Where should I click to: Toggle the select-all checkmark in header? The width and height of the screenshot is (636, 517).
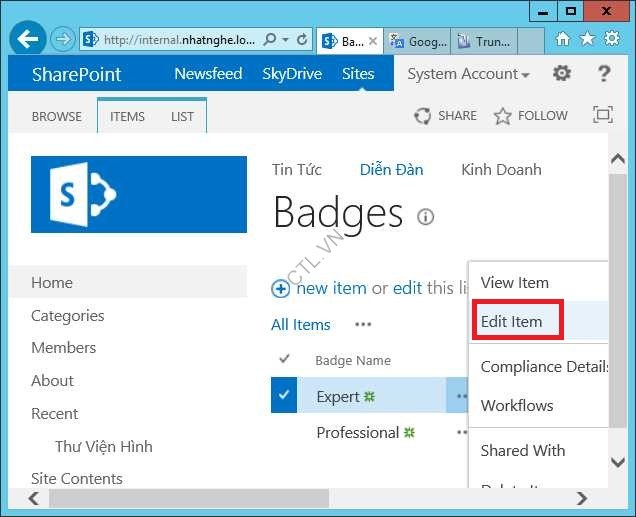coord(284,360)
